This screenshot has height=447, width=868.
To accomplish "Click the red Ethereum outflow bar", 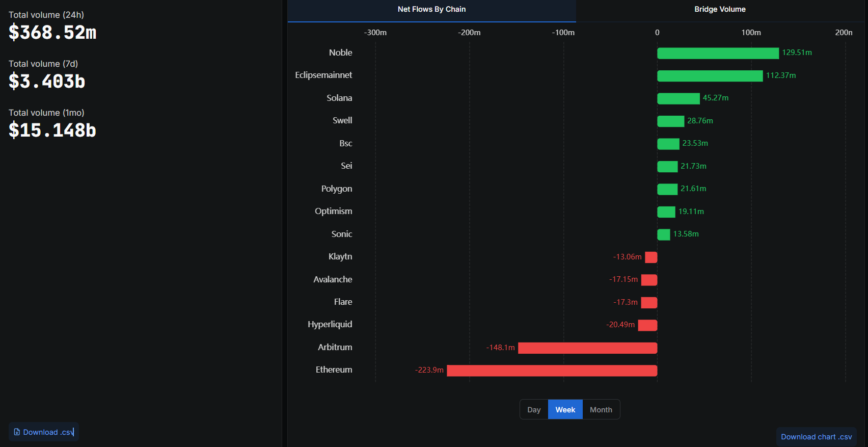I will coord(552,371).
